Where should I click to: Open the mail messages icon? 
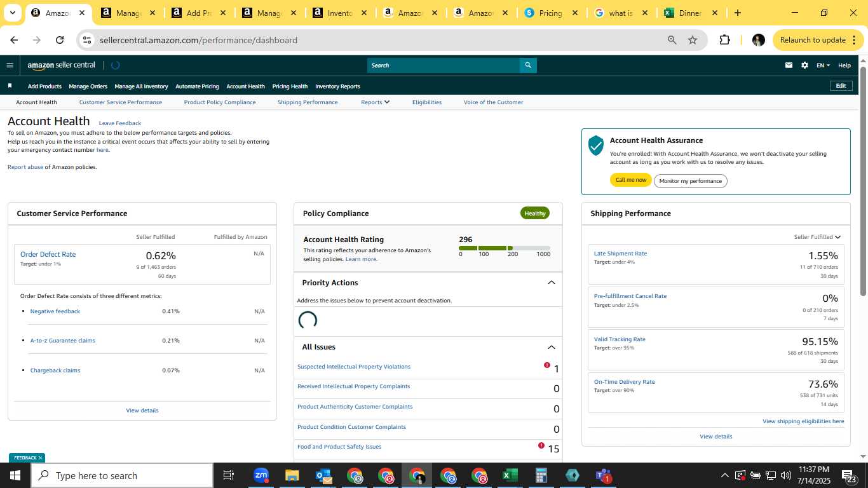coord(789,65)
